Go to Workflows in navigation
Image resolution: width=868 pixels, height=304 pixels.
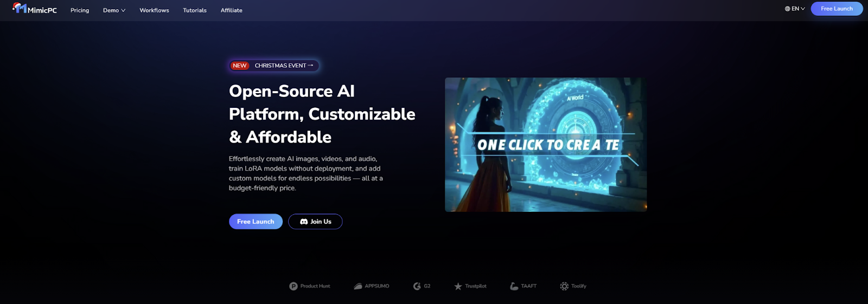(x=154, y=10)
